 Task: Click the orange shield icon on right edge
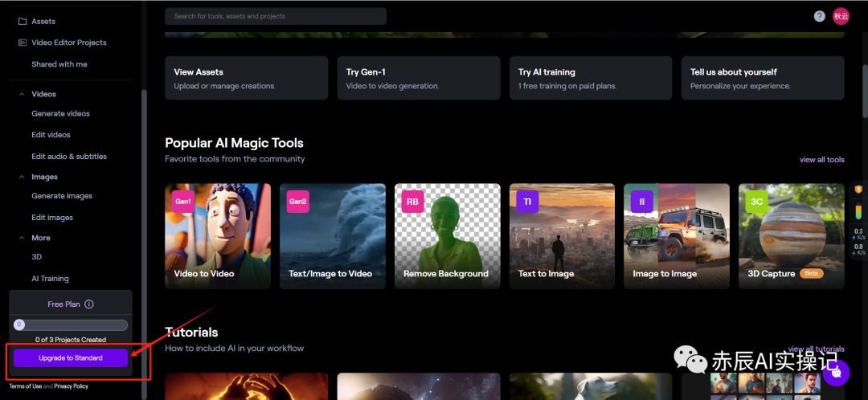(858, 190)
